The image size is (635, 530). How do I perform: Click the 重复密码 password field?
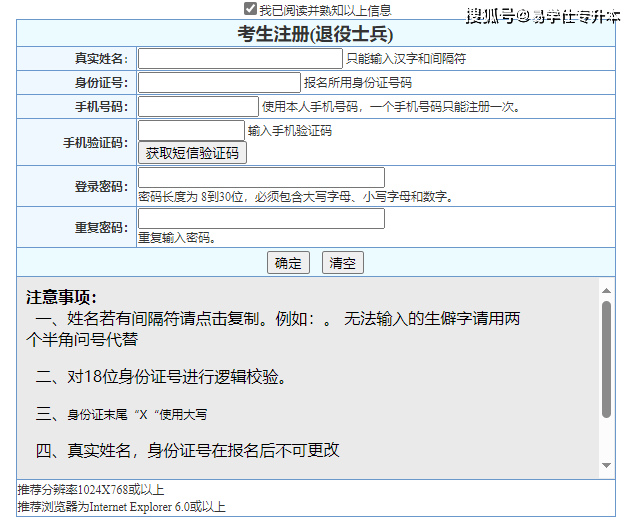coord(260,218)
